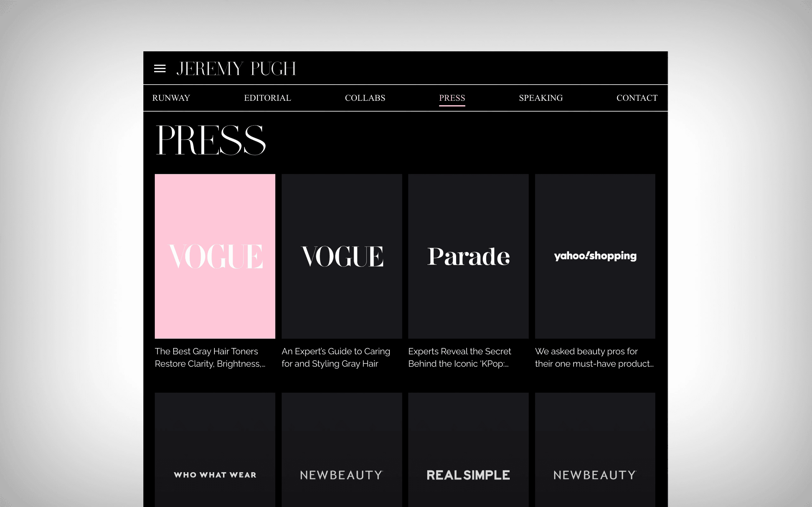Open the Editorial nav item

tap(267, 98)
